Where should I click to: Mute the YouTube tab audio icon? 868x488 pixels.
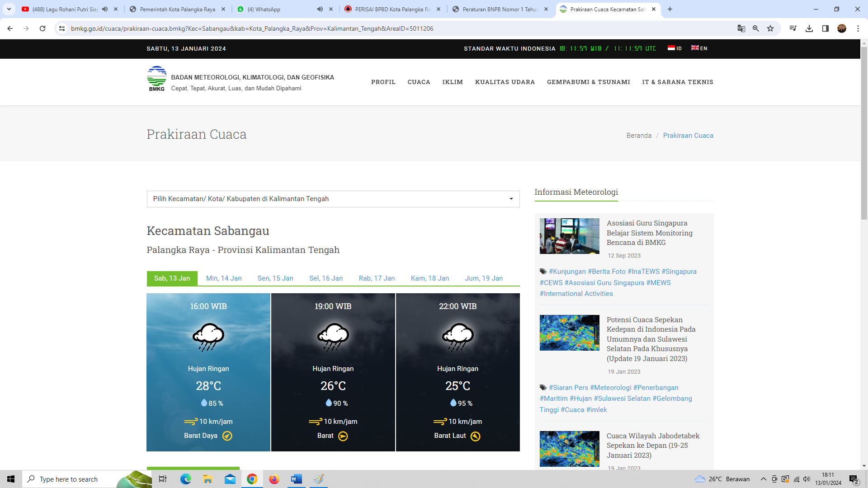(x=105, y=9)
